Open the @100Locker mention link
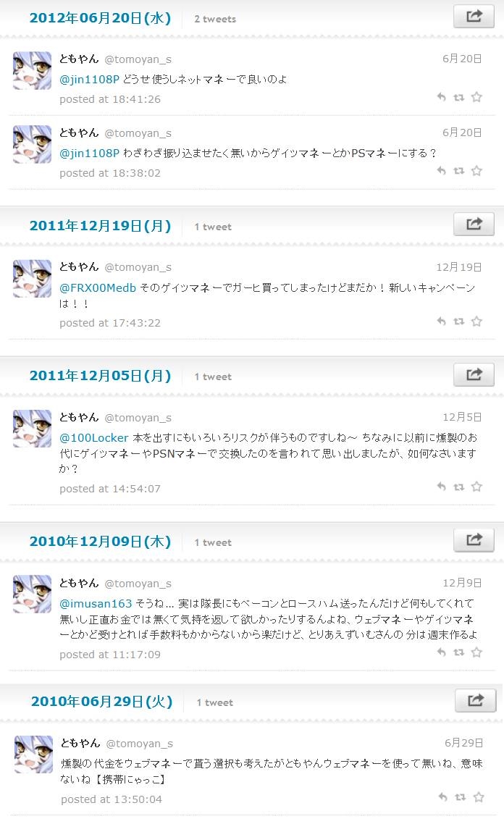504x824 pixels. (x=93, y=438)
